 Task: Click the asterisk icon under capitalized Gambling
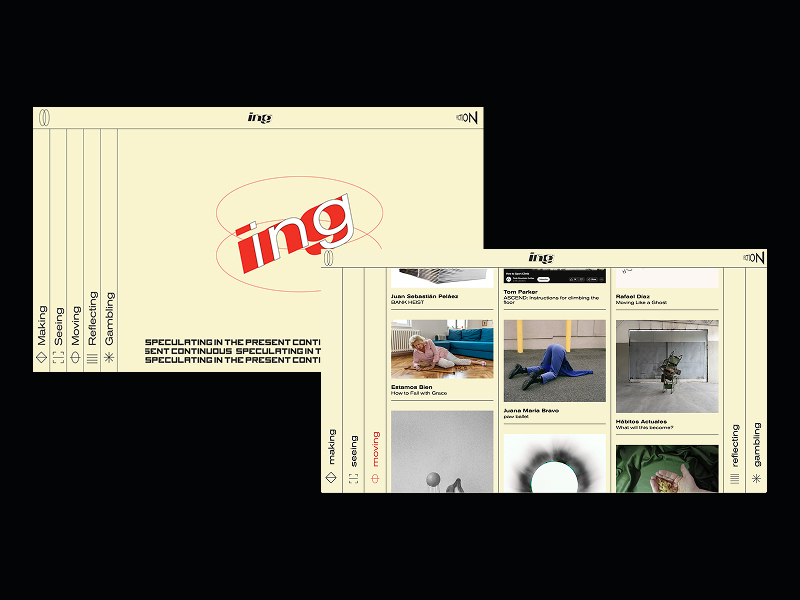point(110,357)
